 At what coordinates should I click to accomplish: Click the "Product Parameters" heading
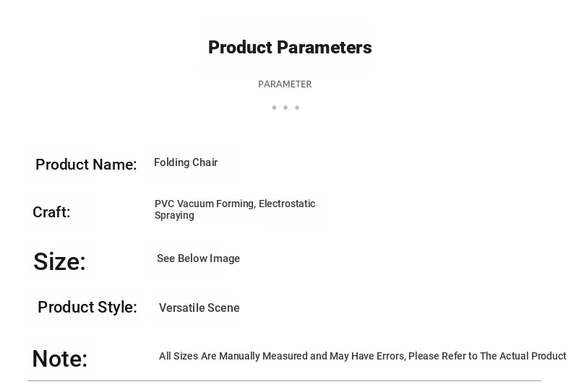[290, 48]
